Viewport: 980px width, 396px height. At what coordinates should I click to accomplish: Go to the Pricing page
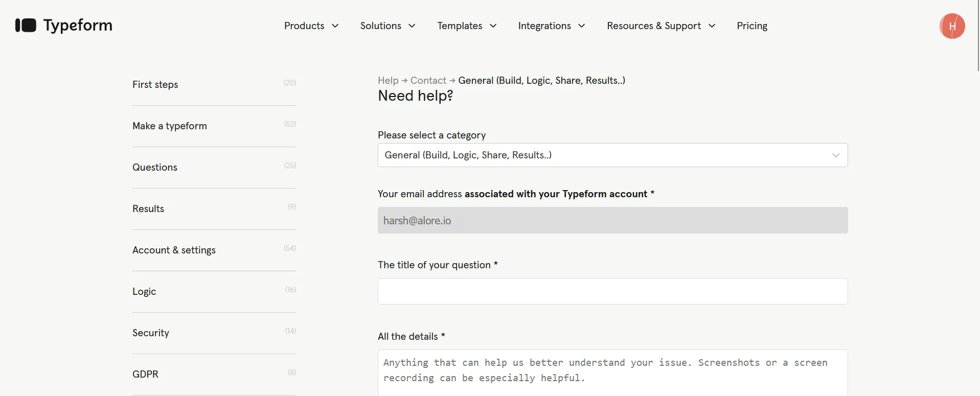pyautogui.click(x=752, y=26)
